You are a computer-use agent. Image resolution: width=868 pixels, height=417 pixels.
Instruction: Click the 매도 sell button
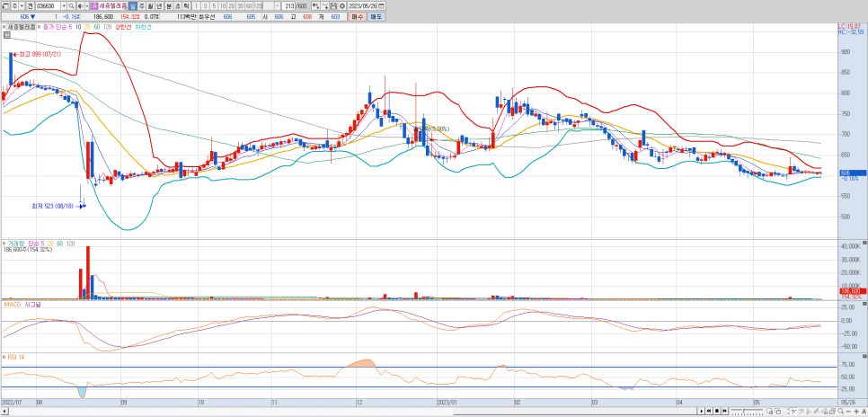point(376,16)
